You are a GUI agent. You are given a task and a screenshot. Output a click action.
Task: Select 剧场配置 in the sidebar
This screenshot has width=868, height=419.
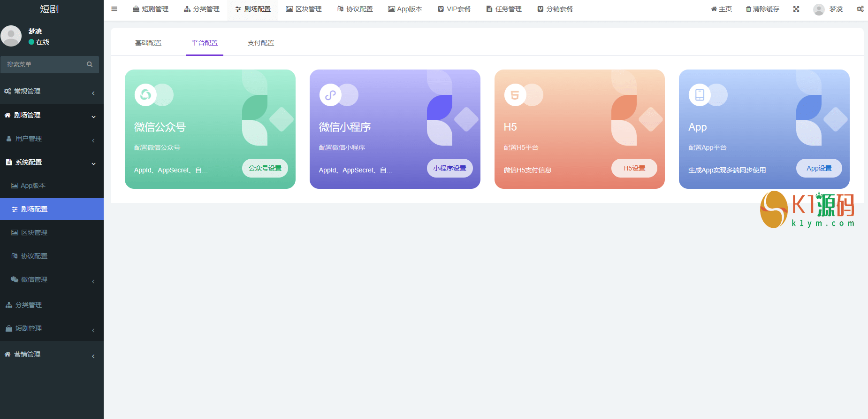tap(52, 209)
